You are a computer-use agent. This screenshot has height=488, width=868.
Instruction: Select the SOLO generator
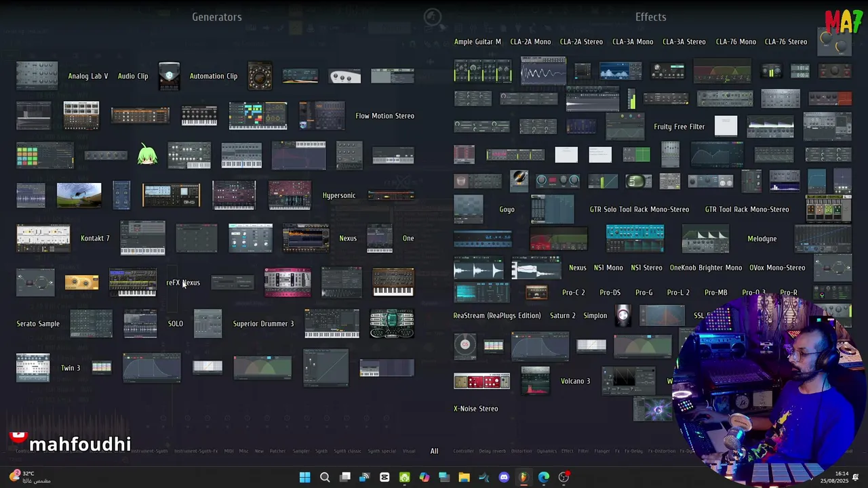176,323
